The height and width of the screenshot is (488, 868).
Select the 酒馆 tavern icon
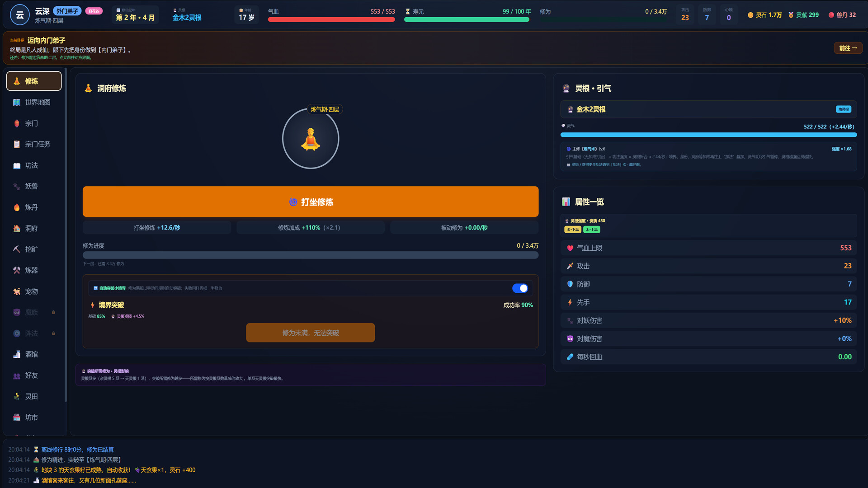(x=17, y=354)
